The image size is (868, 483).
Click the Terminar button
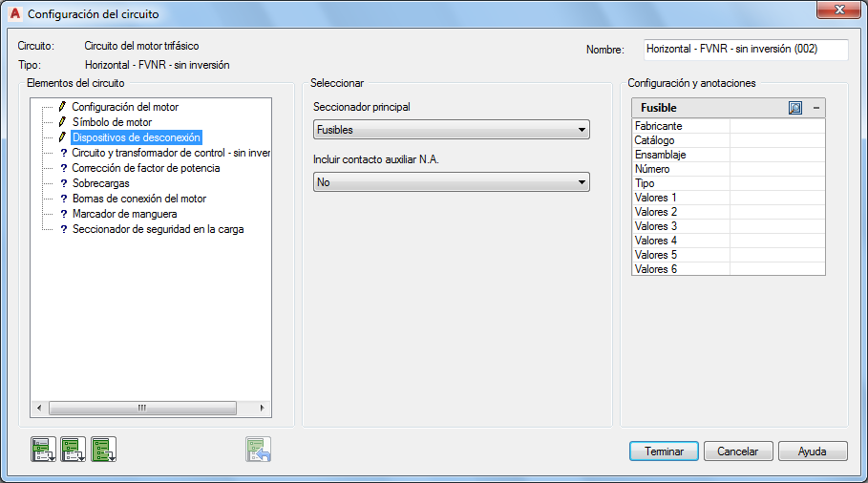[x=664, y=451]
